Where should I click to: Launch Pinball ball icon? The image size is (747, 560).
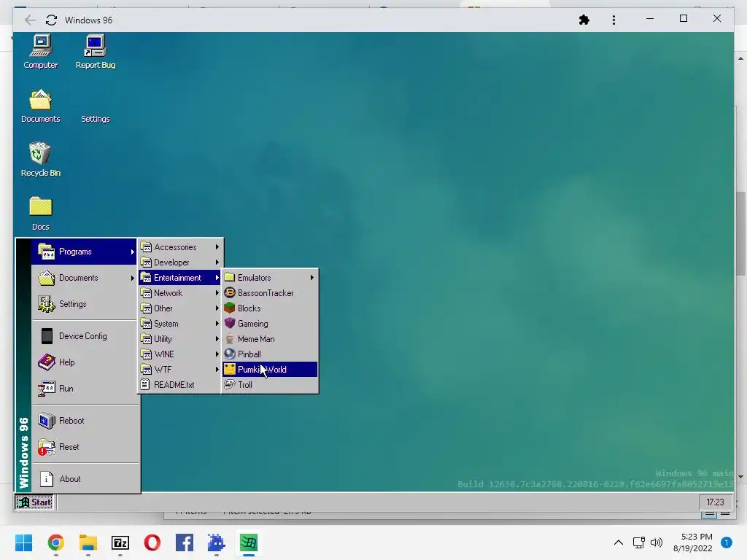230,354
